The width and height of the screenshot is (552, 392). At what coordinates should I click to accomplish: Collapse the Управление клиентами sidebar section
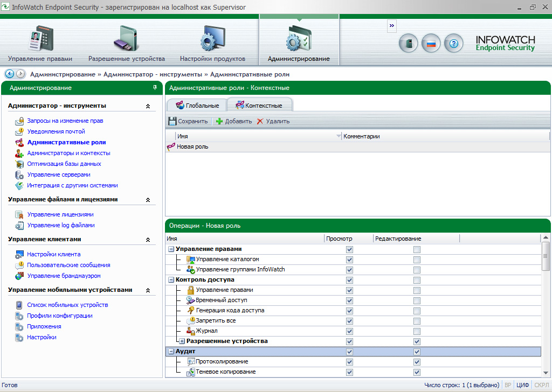[148, 239]
